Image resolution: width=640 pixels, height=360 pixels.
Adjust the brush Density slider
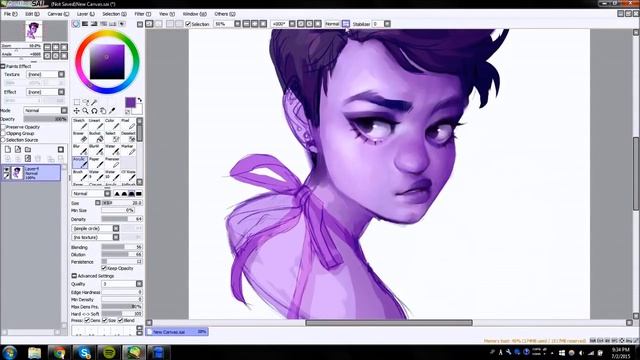point(122,219)
